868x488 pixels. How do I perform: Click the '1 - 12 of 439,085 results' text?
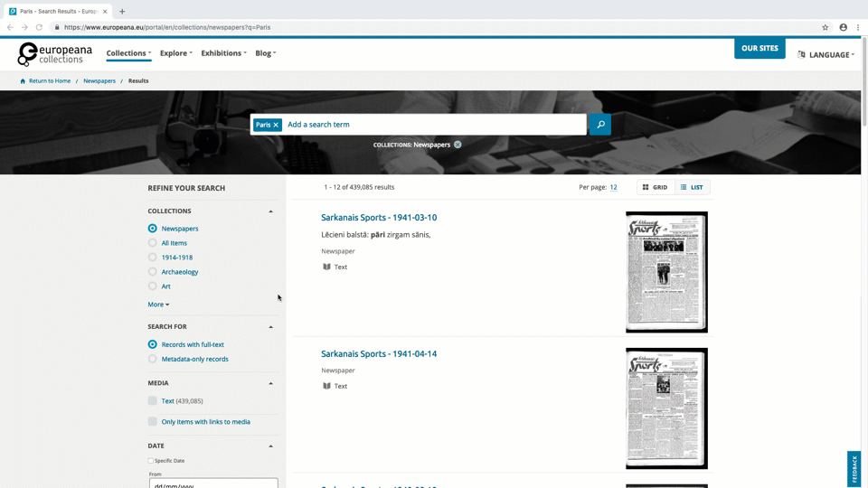[x=359, y=187]
